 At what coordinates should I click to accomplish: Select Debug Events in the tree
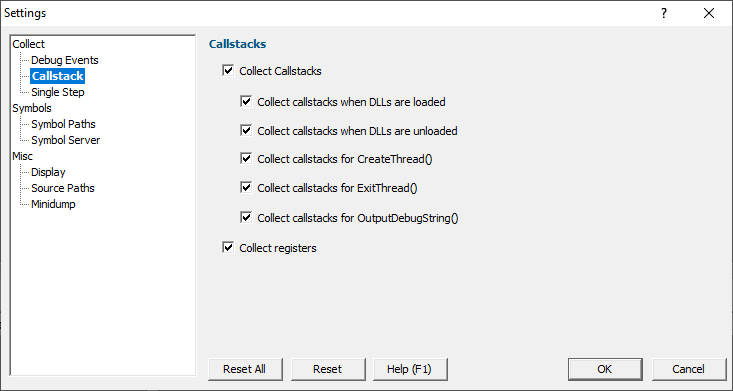(65, 60)
